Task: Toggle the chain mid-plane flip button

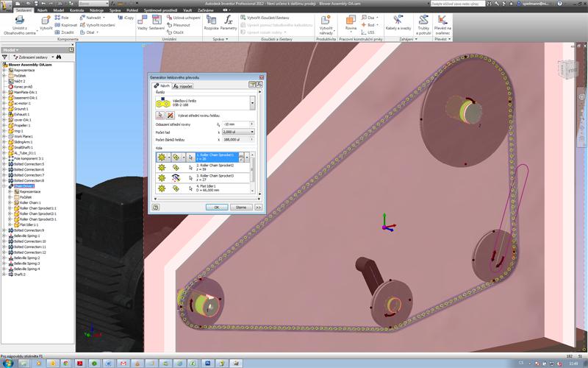Action: (171, 116)
